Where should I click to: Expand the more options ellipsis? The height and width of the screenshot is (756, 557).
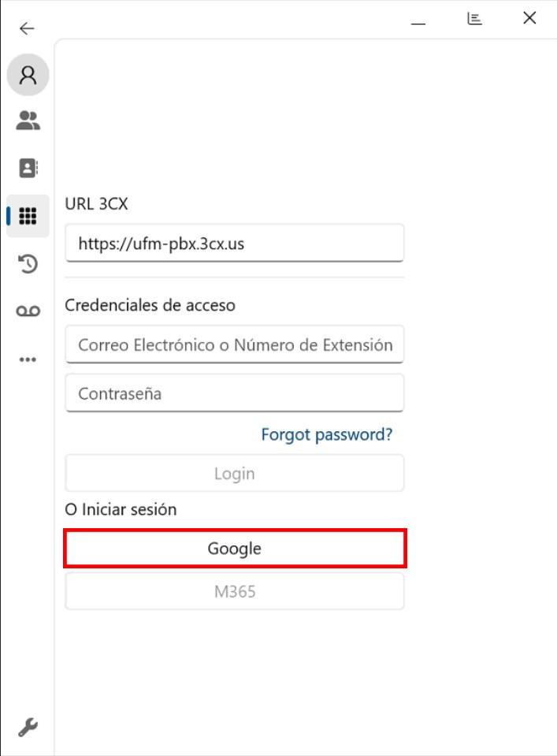click(28, 359)
